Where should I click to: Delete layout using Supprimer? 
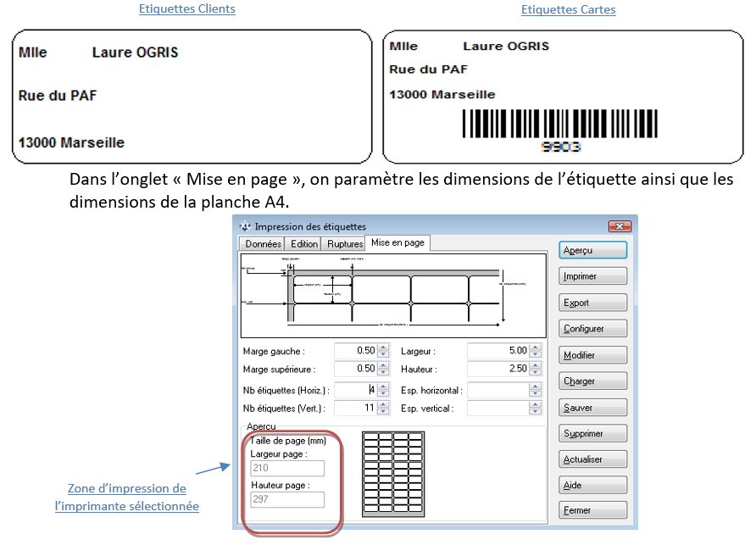[x=592, y=433]
